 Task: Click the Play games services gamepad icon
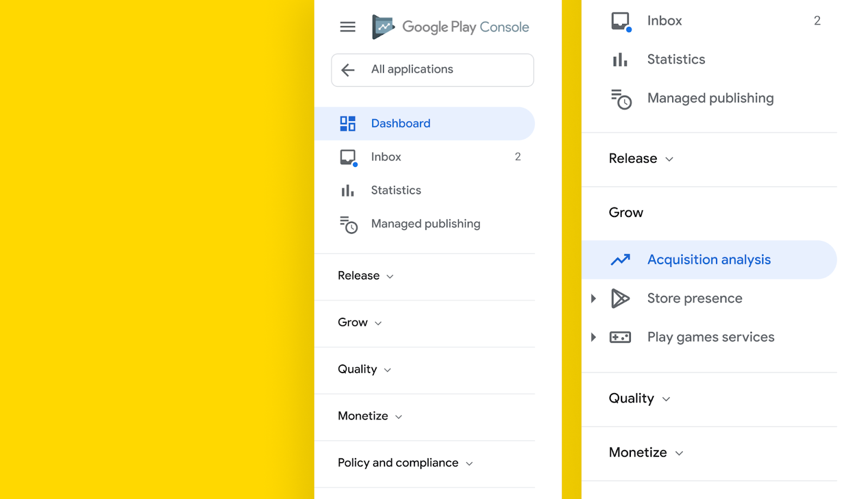click(x=620, y=337)
